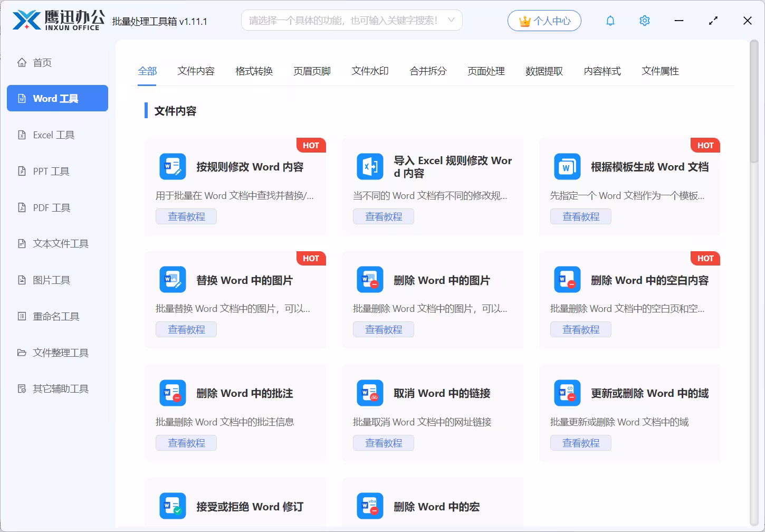This screenshot has width=765, height=532.
Task: Open the 个人中心 button
Action: [544, 21]
